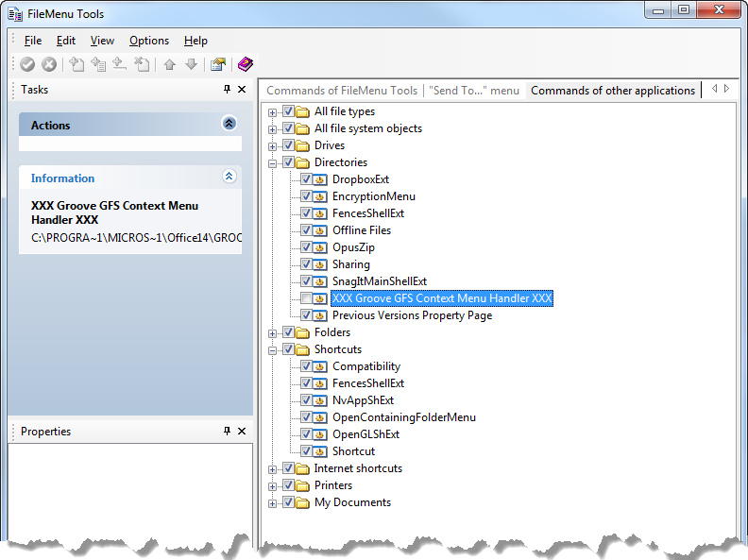Select FencesShellExt under Directories
This screenshot has width=748, height=560.
tap(367, 213)
